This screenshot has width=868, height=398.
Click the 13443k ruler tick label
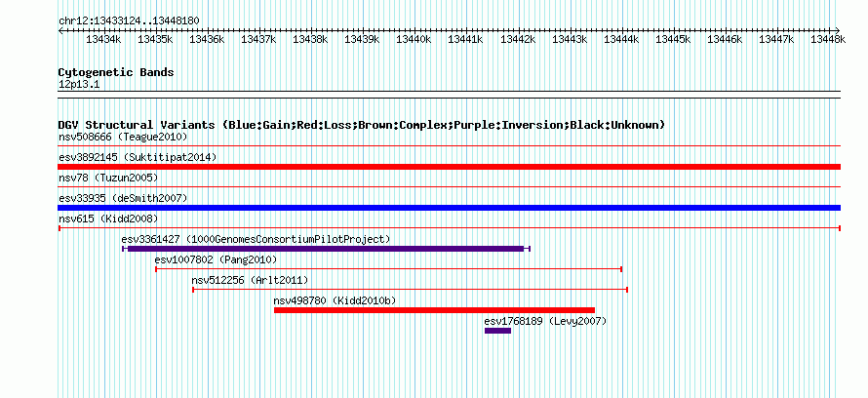570,39
